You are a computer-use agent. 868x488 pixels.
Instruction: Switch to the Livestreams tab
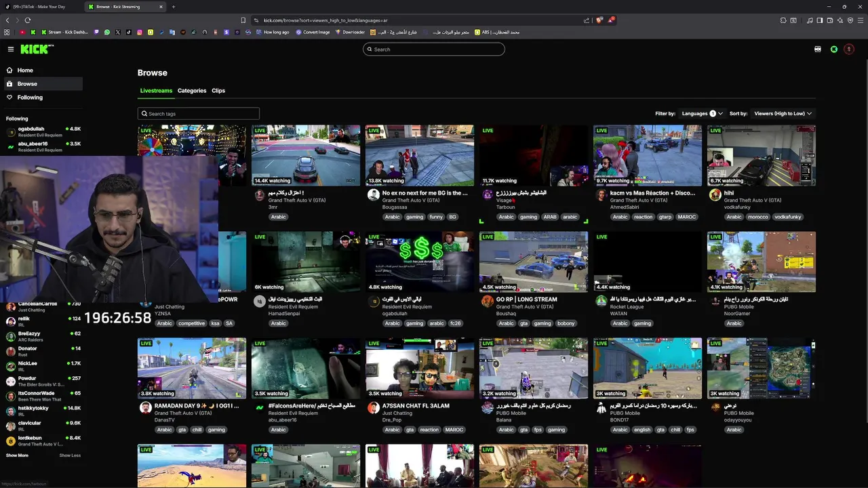[156, 90]
